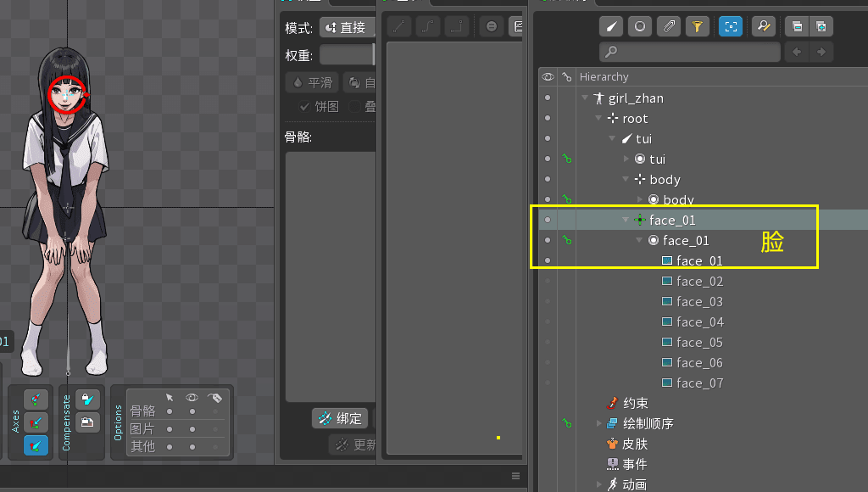Click the expand all tree icon
Image resolution: width=868 pixels, height=492 pixels.
821,26
